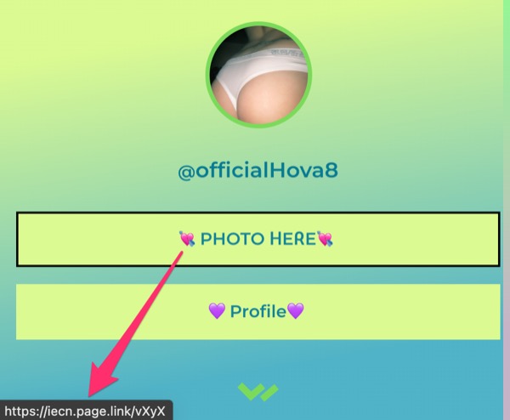The width and height of the screenshot is (510, 420).
Task: Click the "PHOTO HERE" text label
Action: point(258,239)
